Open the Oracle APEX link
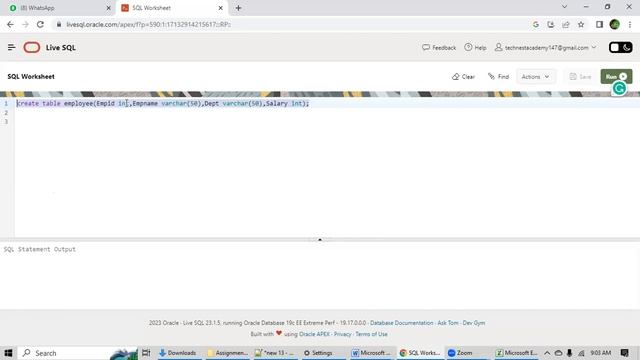Viewport: 640px width, 360px height. pos(314,334)
